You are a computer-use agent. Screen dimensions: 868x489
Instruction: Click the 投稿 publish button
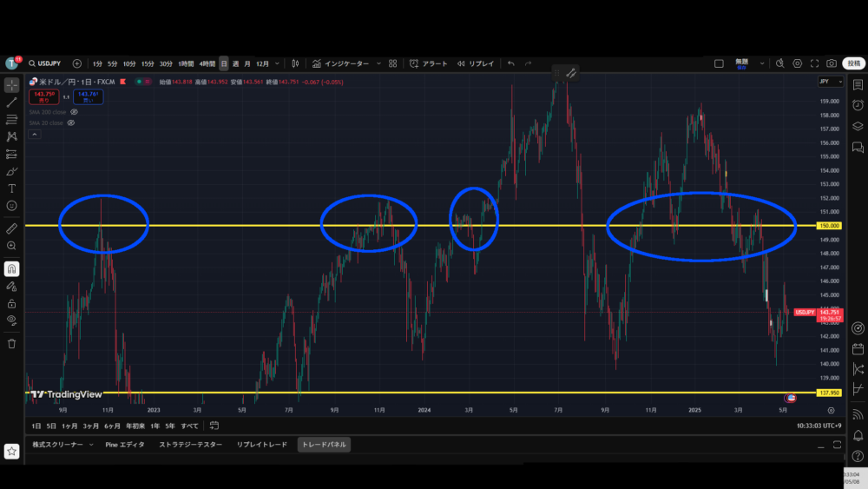click(x=854, y=63)
